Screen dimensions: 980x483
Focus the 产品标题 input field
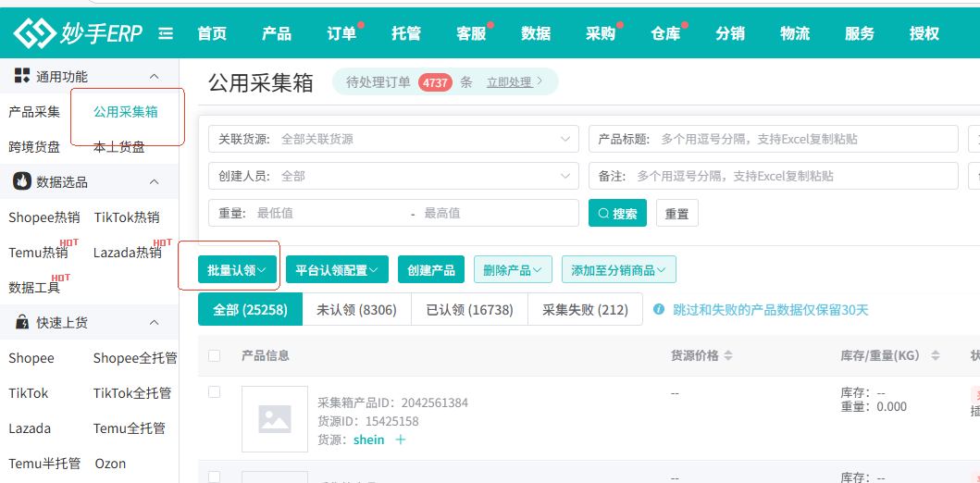tap(773, 139)
